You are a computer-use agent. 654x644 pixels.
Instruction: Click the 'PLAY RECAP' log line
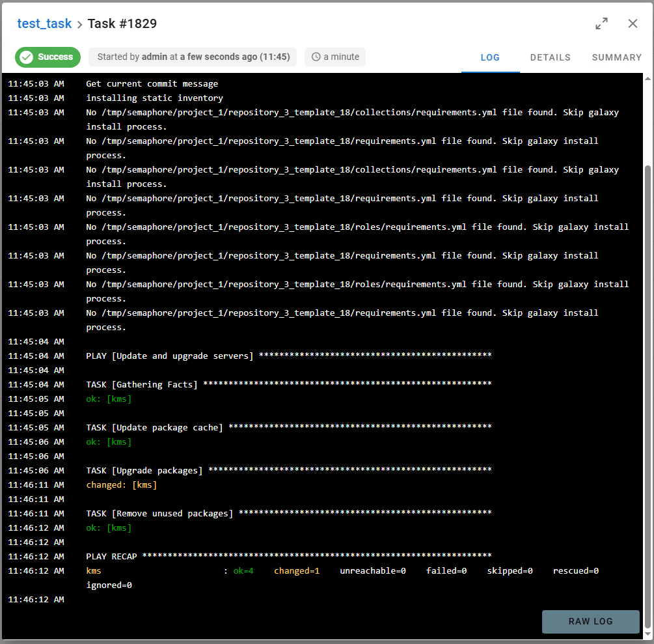tap(111, 557)
